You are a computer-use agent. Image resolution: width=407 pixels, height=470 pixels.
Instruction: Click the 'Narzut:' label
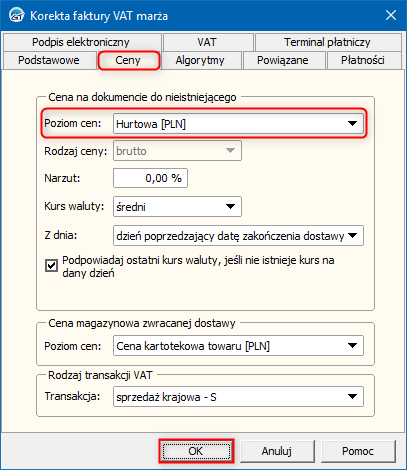point(62,178)
